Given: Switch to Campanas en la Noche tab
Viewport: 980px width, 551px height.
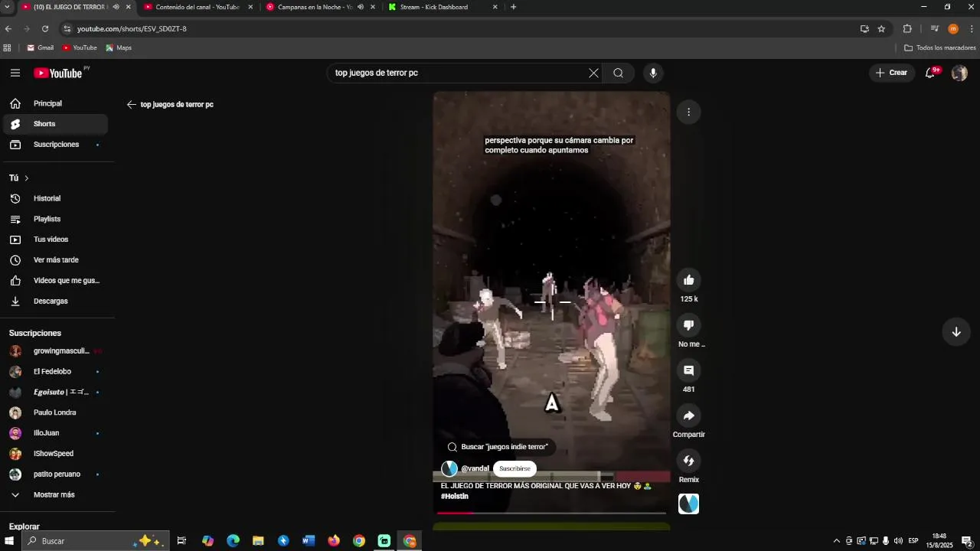Looking at the screenshot, I should click(315, 7).
